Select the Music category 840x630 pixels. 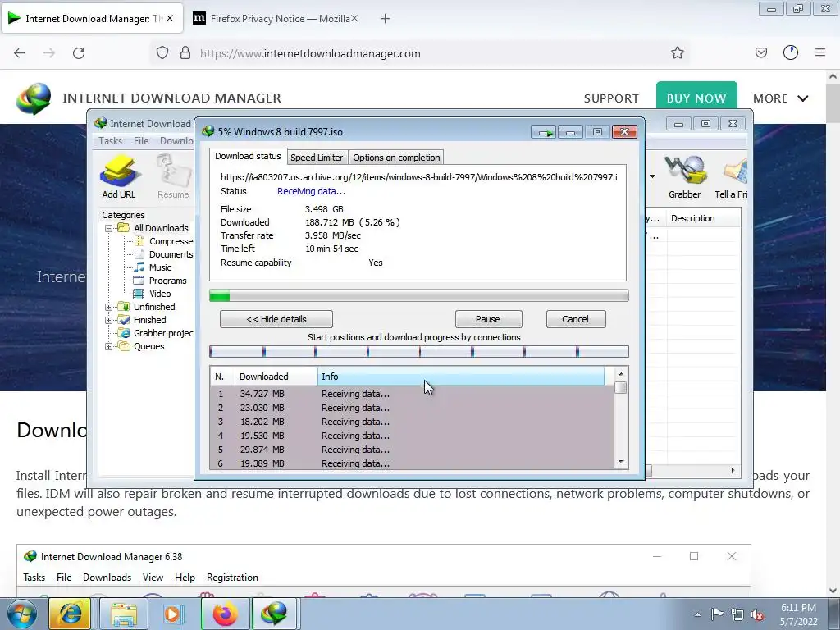(153, 267)
